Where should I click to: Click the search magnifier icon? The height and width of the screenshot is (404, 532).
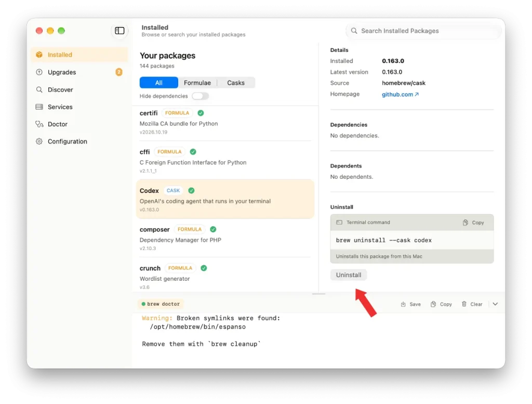pyautogui.click(x=354, y=31)
